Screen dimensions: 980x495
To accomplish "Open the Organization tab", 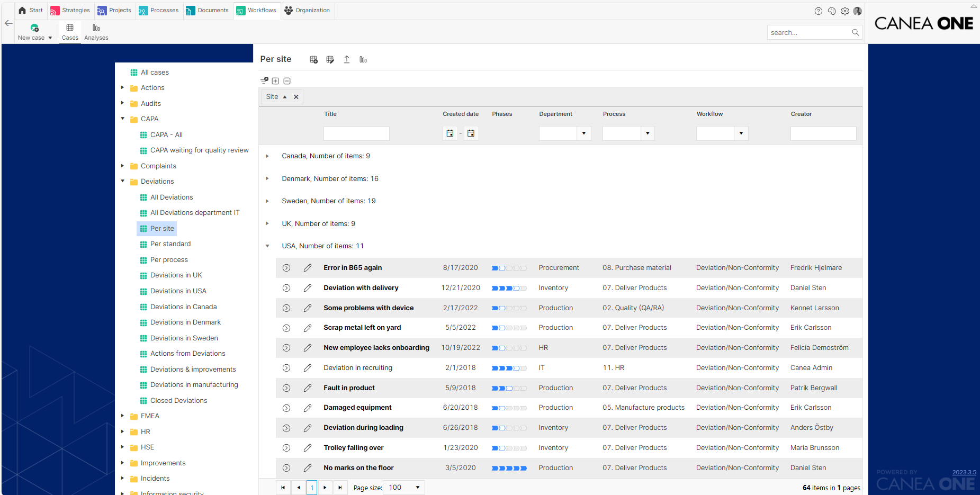I will point(307,11).
